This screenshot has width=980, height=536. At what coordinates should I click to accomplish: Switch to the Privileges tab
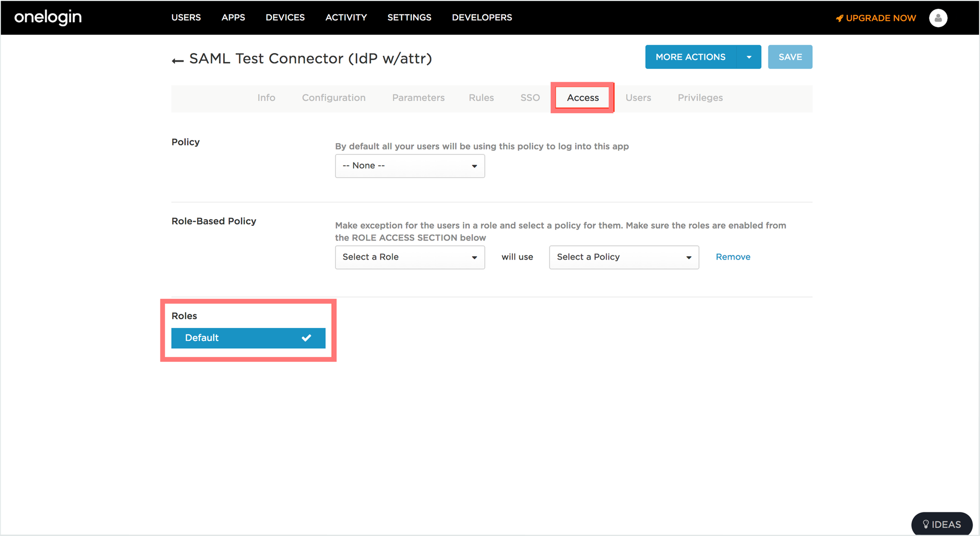[x=700, y=97]
